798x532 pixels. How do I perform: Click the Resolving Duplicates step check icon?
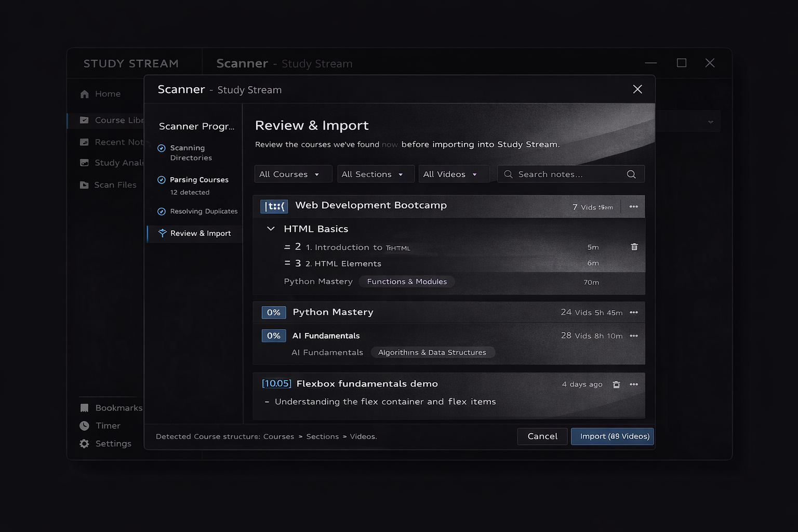tap(162, 211)
